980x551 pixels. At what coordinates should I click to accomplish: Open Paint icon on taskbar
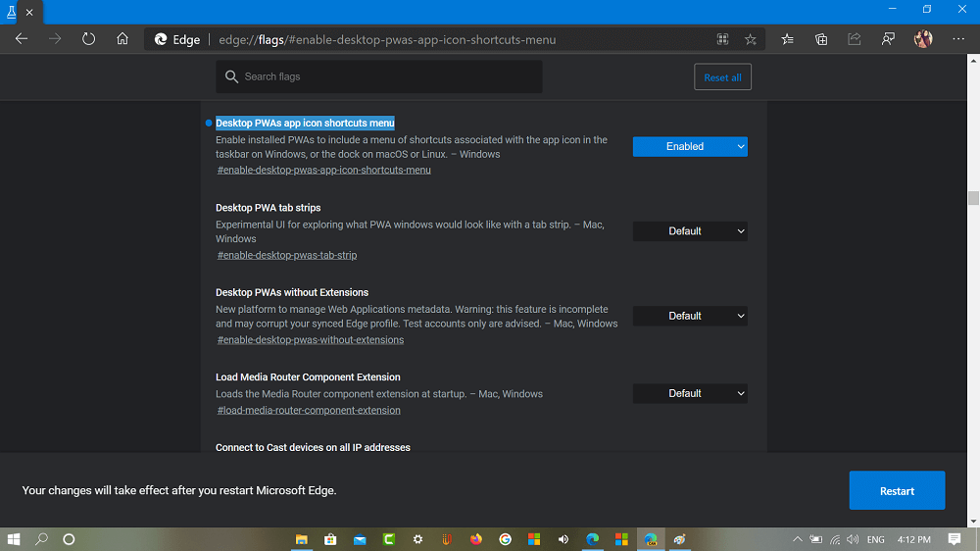coord(679,539)
